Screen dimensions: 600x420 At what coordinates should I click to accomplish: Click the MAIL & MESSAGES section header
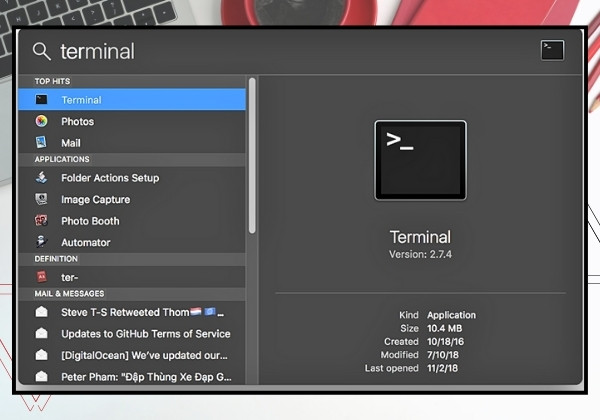pos(69,294)
